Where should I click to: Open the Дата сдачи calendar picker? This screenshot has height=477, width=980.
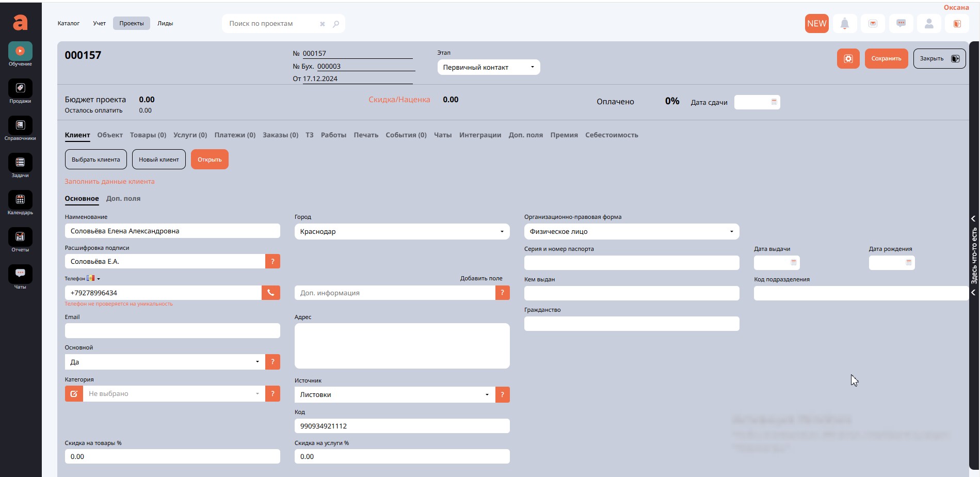tap(774, 102)
